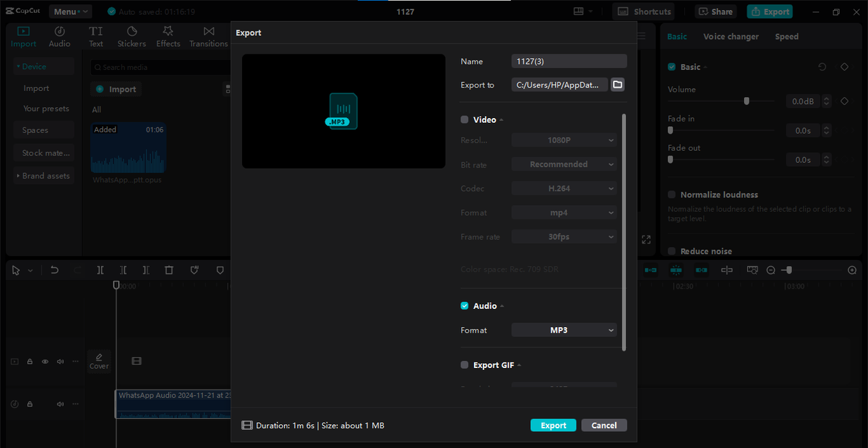This screenshot has height=448, width=868.
Task: Click the Cover edit button on timeline
Action: point(99,361)
